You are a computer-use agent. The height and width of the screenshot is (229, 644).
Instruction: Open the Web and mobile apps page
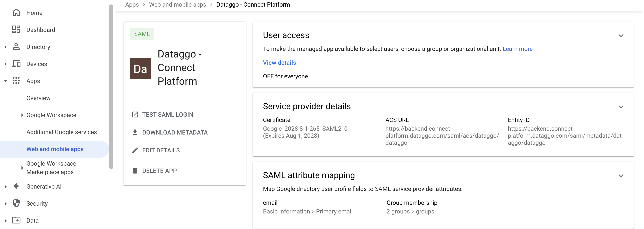(55, 149)
